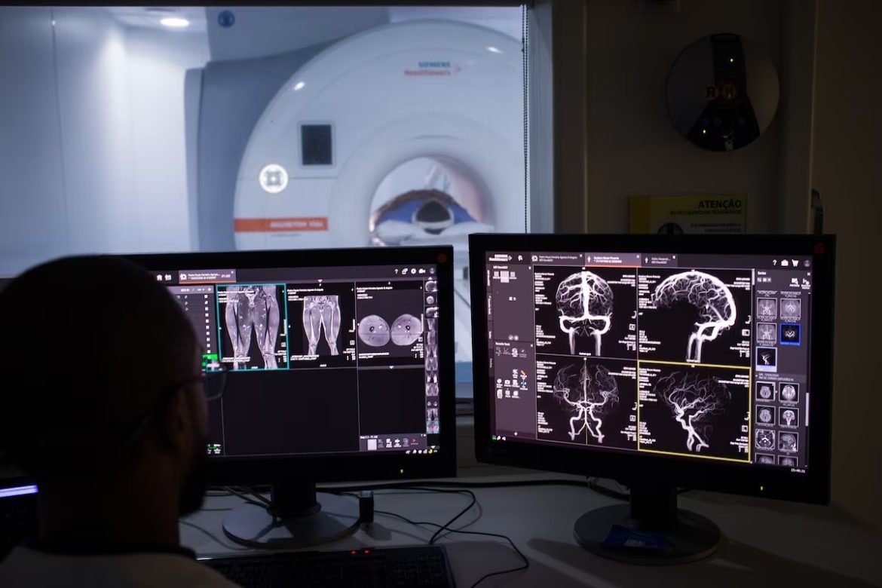Select the blue-highlighted series thumbnail
The image size is (882, 588).
(790, 332)
